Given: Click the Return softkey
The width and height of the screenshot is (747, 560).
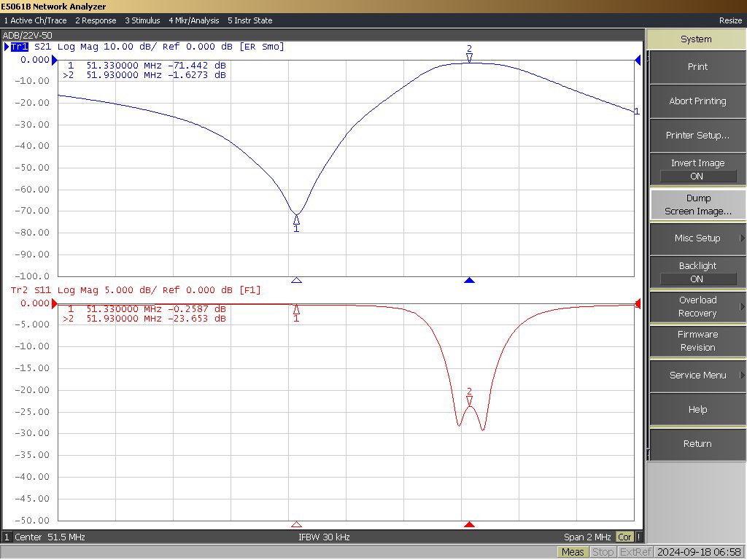Looking at the screenshot, I should pyautogui.click(x=697, y=444).
